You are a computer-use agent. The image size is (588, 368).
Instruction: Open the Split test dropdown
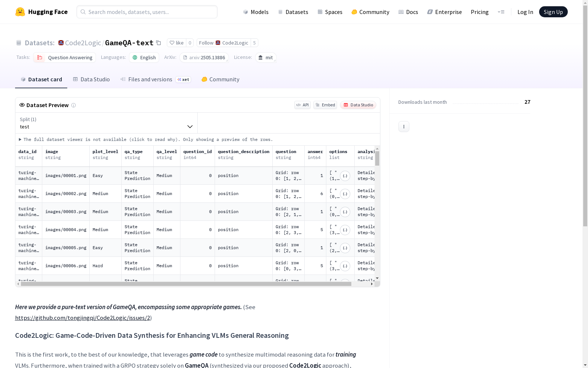107,123
